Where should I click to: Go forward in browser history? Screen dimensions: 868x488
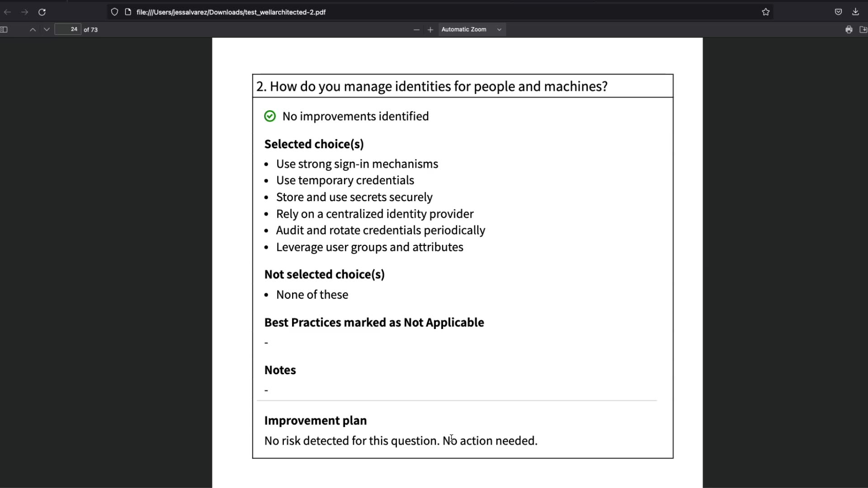tap(25, 12)
